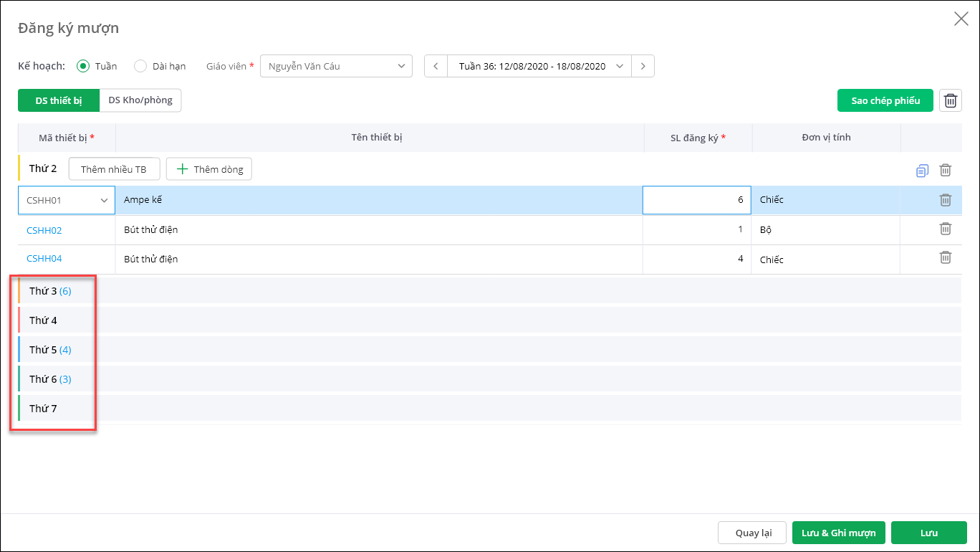Click the SL đăng ký column header
980x552 pixels.
click(698, 137)
